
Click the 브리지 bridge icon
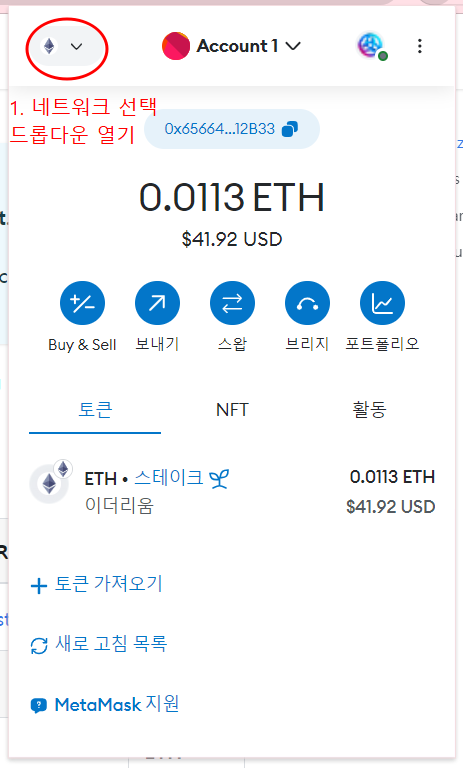click(307, 303)
